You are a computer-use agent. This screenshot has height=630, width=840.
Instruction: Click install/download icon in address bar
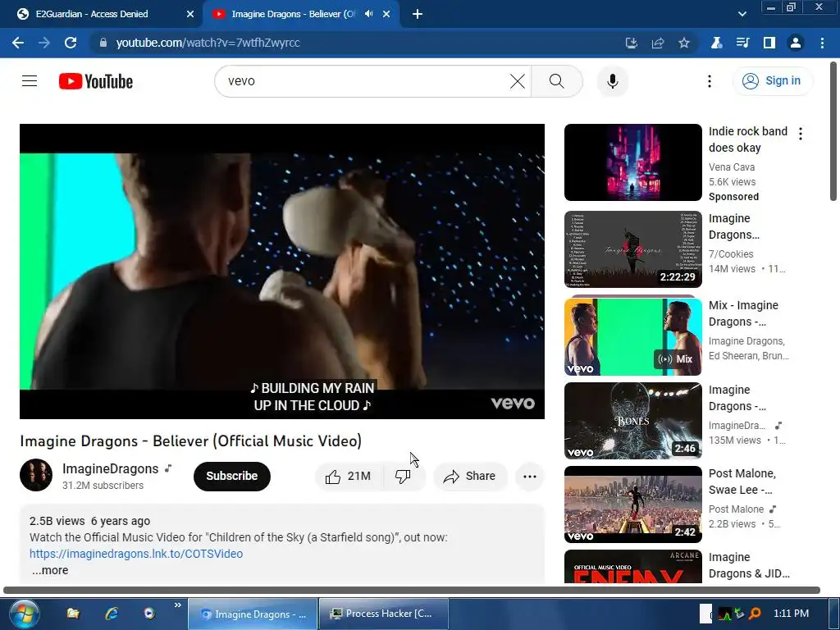(x=631, y=43)
